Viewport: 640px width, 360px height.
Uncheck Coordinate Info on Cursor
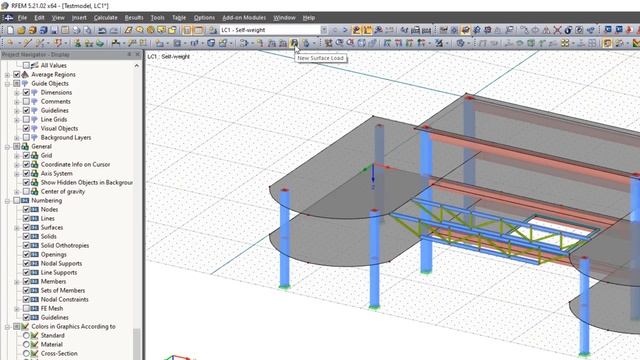coord(26,164)
